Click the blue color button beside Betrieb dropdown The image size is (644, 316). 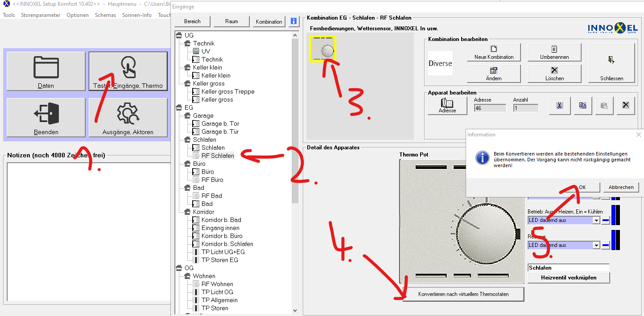click(x=606, y=220)
